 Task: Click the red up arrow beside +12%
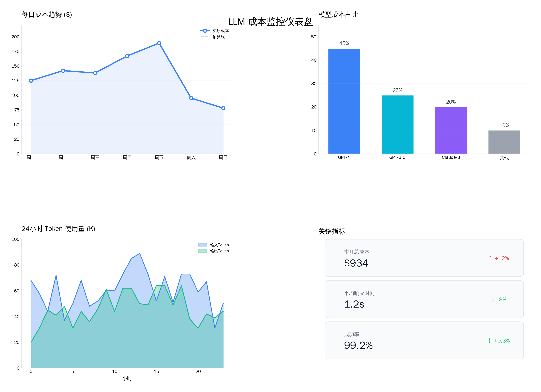click(490, 258)
